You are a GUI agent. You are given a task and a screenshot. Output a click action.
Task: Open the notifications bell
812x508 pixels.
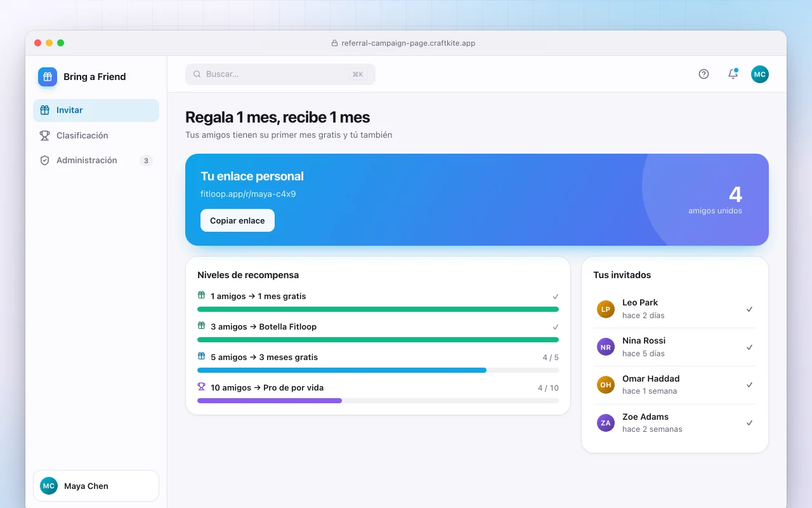(x=733, y=74)
